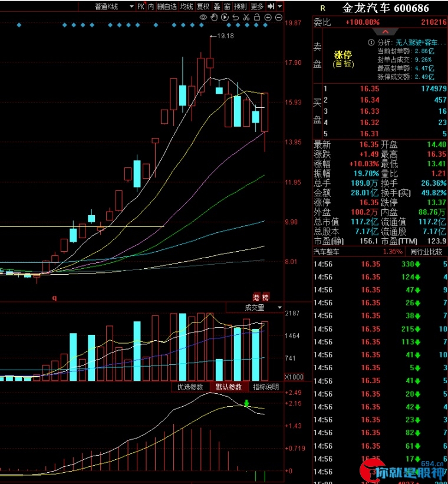The width and height of the screenshot is (448, 484).
Task: Click the 换手 26.36% turnover value
Action: 433,183
